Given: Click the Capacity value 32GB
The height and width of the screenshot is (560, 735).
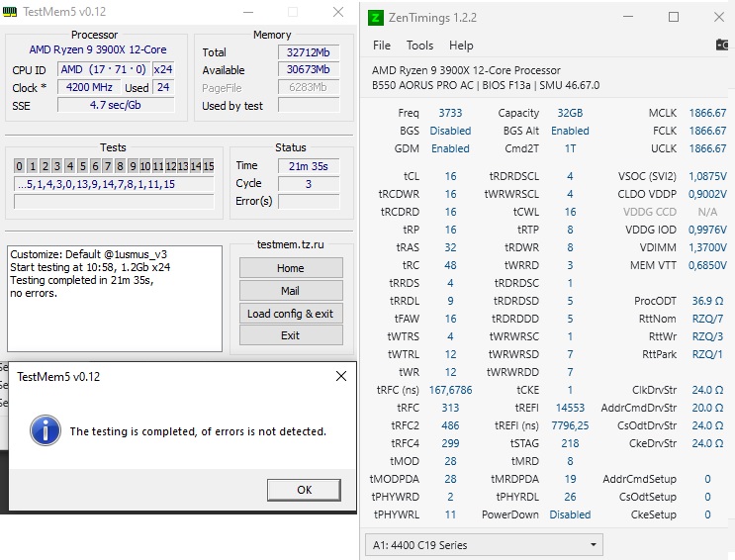Looking at the screenshot, I should [x=570, y=113].
